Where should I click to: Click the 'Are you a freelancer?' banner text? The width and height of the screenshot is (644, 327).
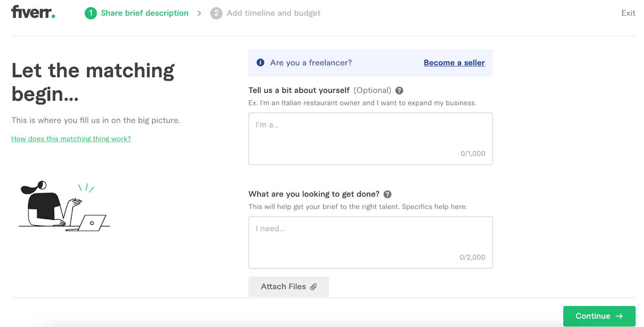311,63
